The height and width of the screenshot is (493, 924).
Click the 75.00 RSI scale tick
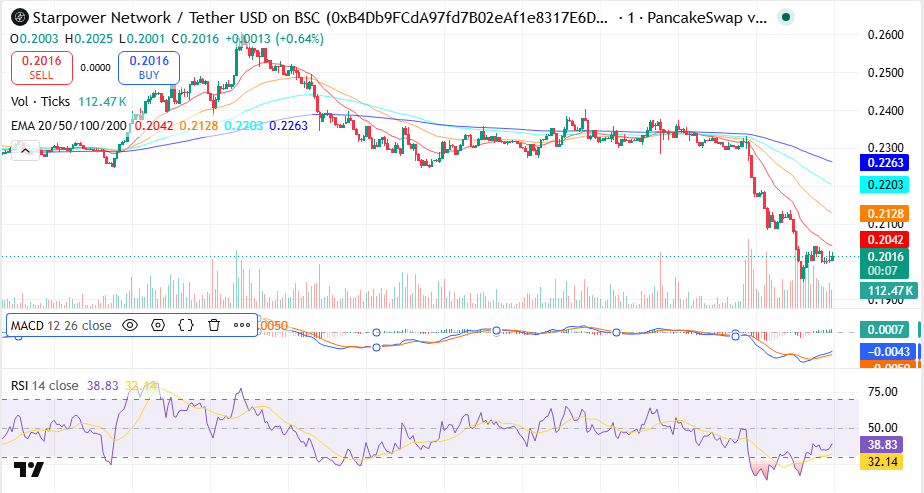pos(882,392)
